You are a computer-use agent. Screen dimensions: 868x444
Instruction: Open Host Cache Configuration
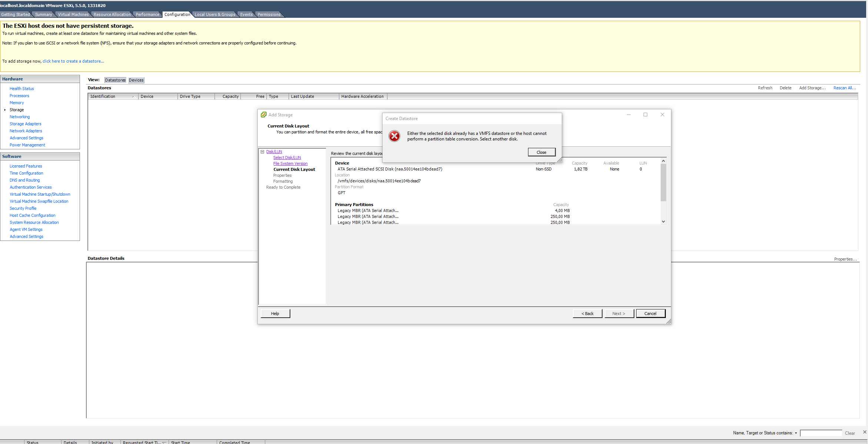(33, 215)
